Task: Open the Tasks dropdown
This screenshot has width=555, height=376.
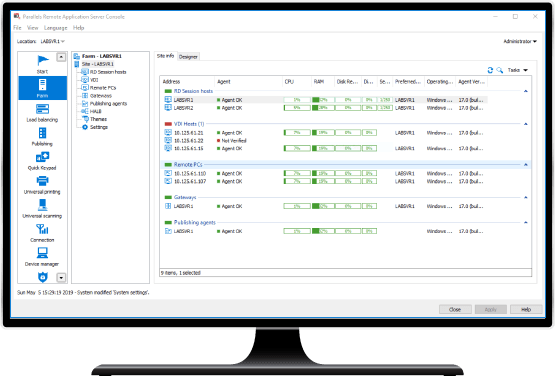Action: click(x=517, y=70)
